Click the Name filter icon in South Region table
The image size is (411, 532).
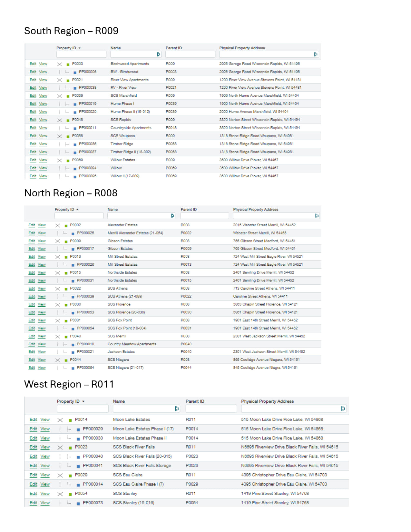coord(158,54)
